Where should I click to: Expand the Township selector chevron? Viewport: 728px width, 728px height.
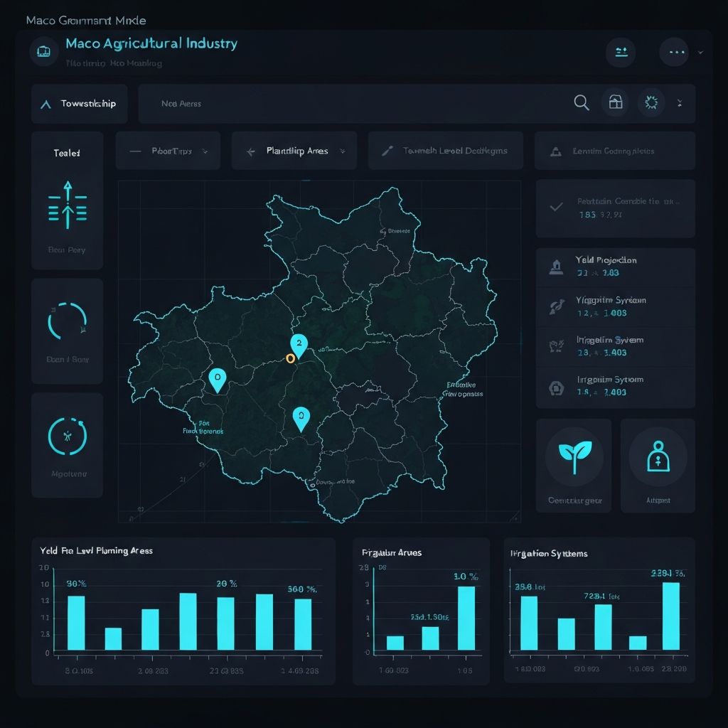tap(46, 104)
